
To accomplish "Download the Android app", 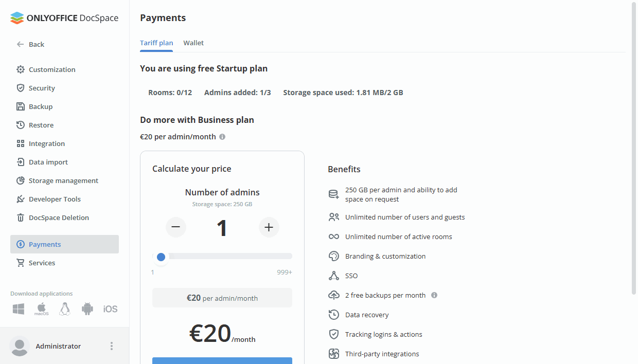I will (87, 308).
